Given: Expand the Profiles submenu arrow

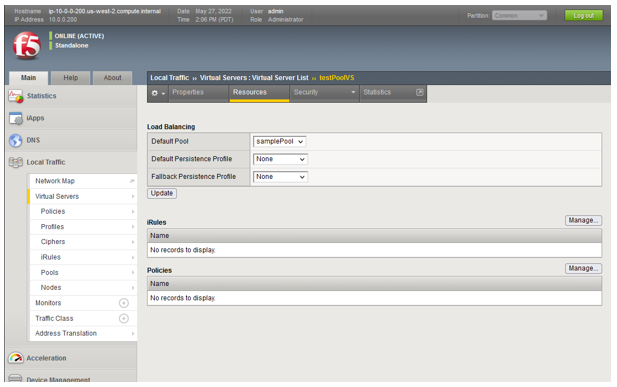Looking at the screenshot, I should (x=133, y=227).
